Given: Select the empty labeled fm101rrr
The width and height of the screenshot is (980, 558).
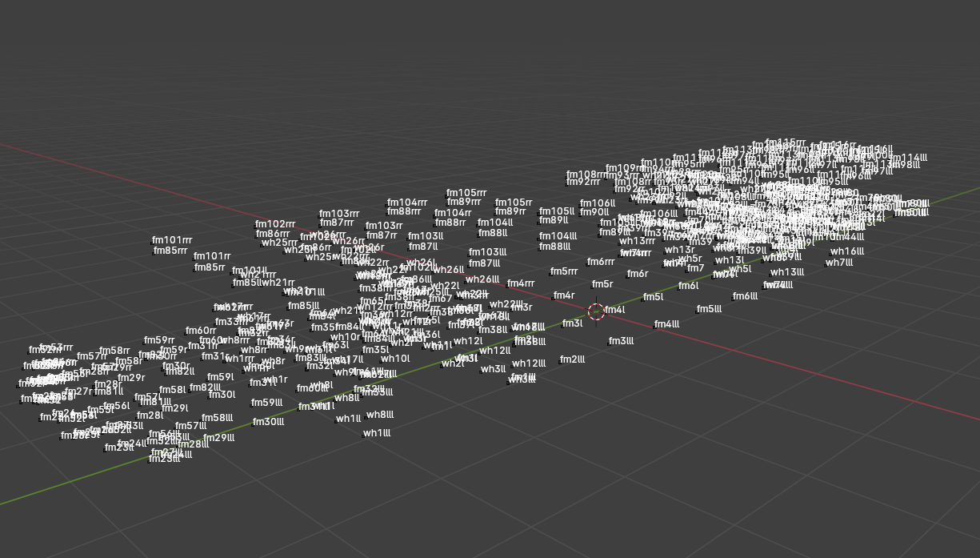Looking at the screenshot, I should 173,240.
